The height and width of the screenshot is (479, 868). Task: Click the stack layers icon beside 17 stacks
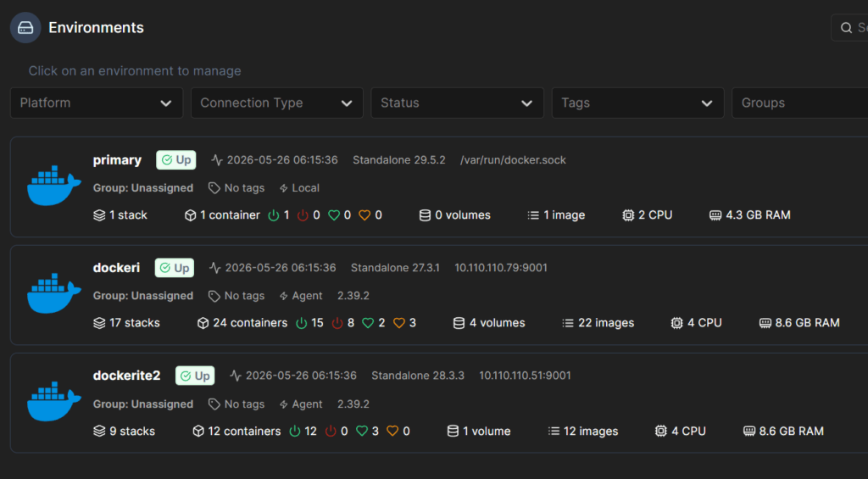(x=99, y=323)
